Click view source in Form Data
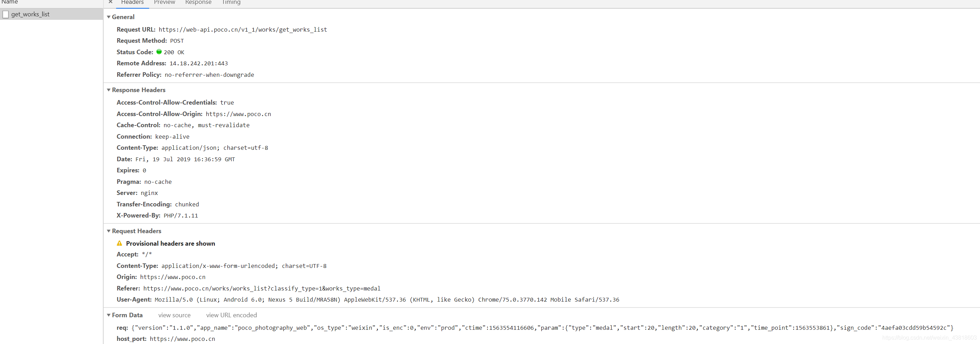The image size is (980, 344). (174, 315)
